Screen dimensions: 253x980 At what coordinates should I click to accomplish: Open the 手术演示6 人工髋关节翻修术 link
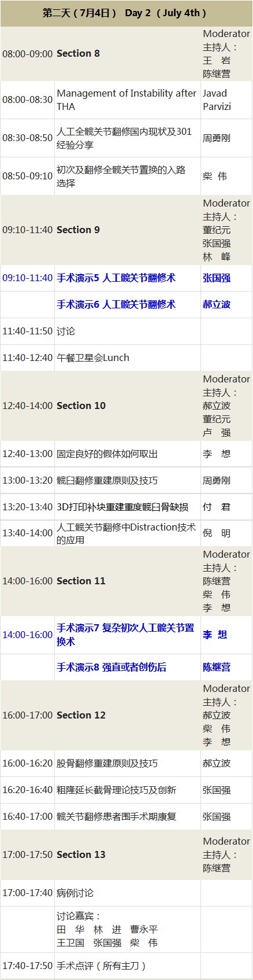click(116, 304)
